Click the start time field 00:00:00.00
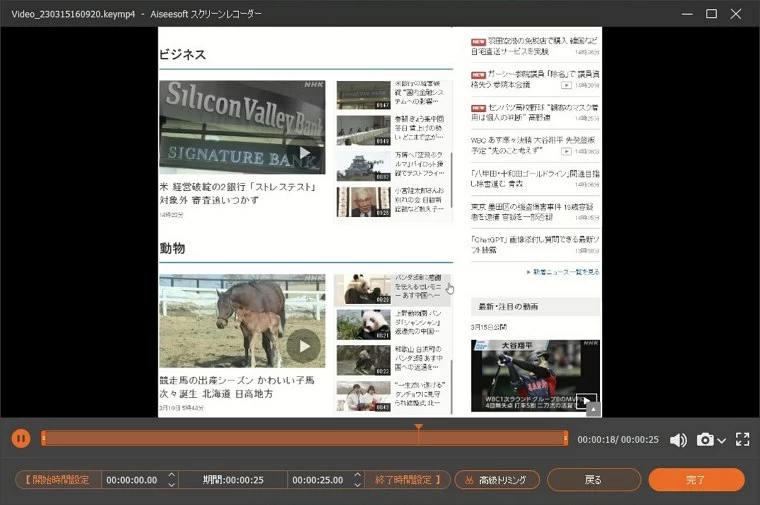Screen dimensions: 760x505 [132, 480]
